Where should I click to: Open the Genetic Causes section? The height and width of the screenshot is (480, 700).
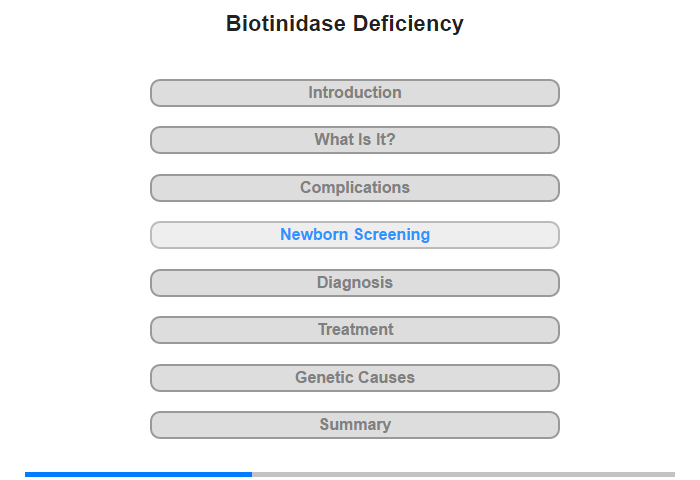[x=355, y=378]
